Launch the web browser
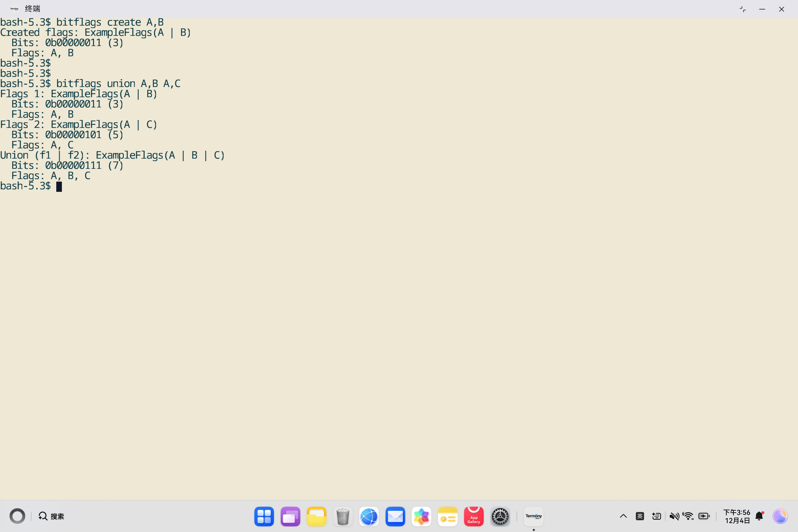 click(369, 516)
